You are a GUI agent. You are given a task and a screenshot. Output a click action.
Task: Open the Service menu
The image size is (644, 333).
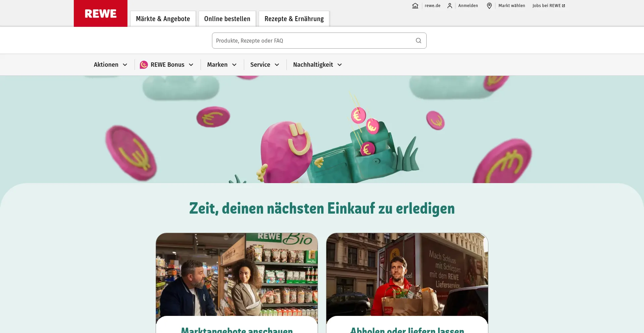(x=265, y=65)
